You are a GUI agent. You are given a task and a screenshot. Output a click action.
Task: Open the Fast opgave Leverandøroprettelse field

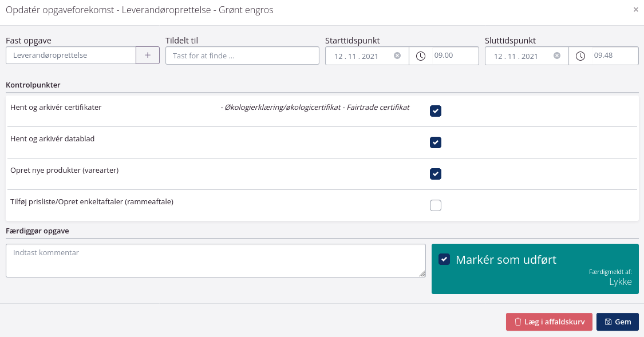point(70,55)
